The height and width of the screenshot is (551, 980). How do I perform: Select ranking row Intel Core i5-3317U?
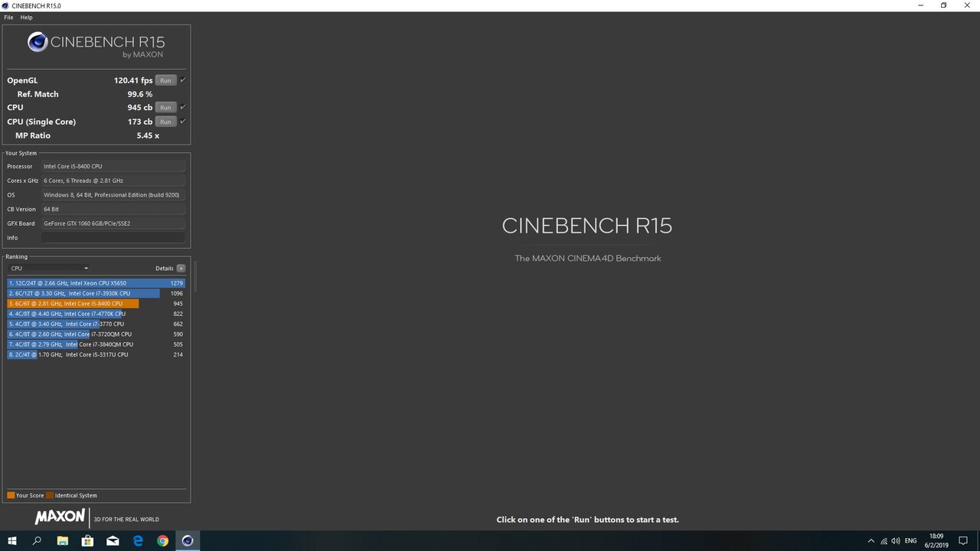96,354
